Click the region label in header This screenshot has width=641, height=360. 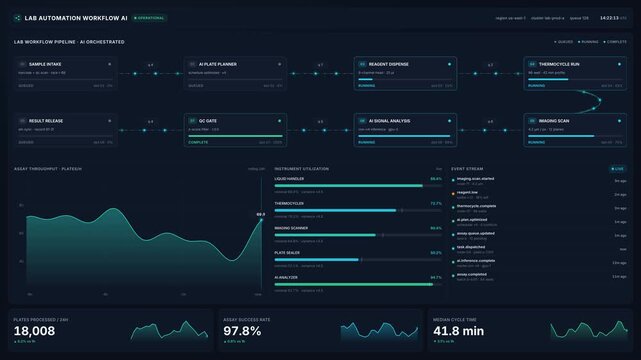pyautogui.click(x=511, y=18)
